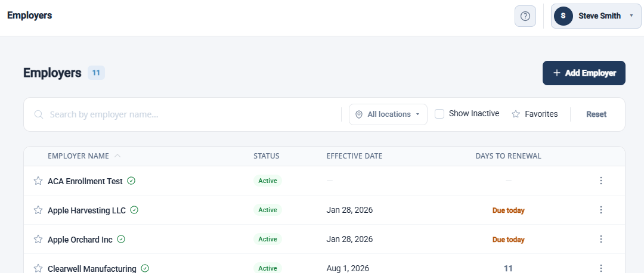The width and height of the screenshot is (644, 273).
Task: Click the location pin icon
Action: click(x=358, y=114)
